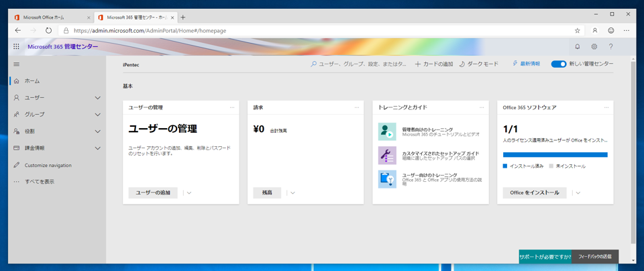Open カスタマイズされたセットアップ ガイド link
This screenshot has width=644, height=271.
440,153
